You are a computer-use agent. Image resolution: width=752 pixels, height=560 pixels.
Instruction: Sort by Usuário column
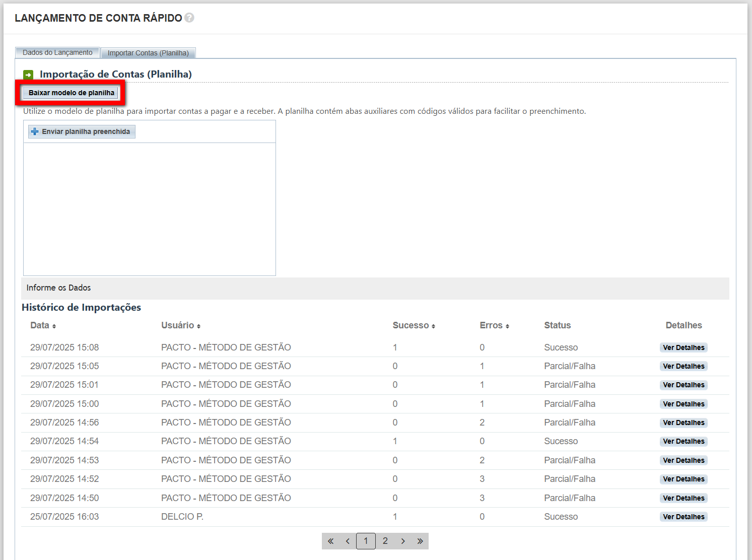pyautogui.click(x=198, y=326)
